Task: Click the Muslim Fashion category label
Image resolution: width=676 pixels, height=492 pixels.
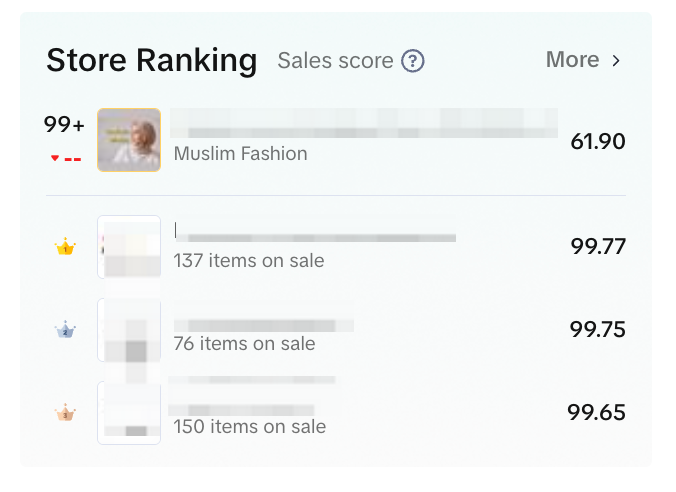Action: (240, 154)
